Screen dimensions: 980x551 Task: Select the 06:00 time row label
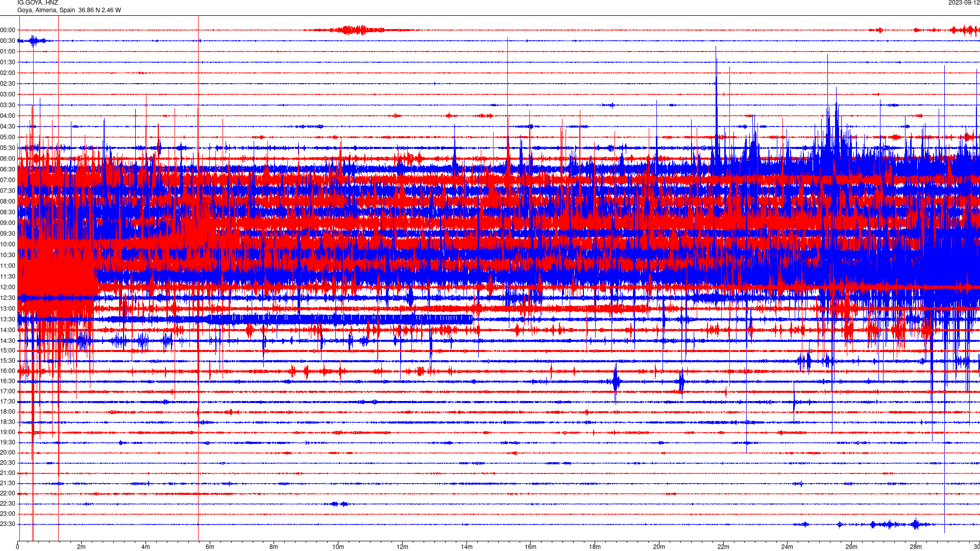coord(8,159)
